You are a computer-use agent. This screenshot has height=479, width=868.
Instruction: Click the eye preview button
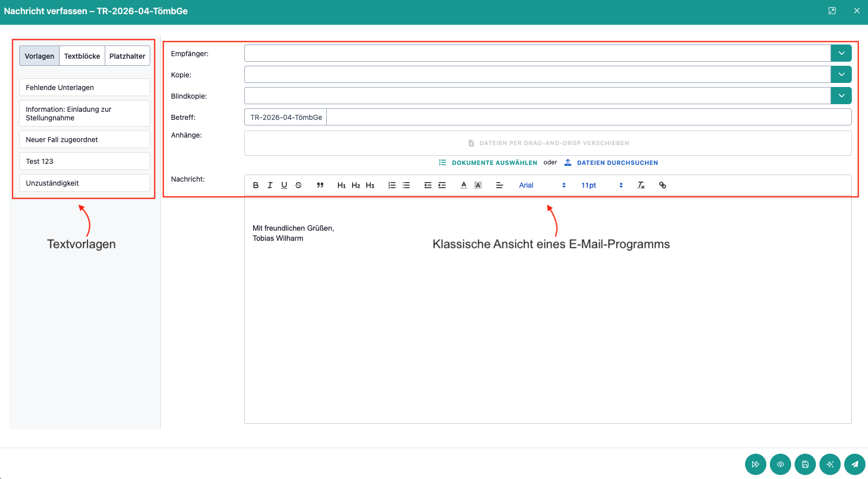point(780,464)
